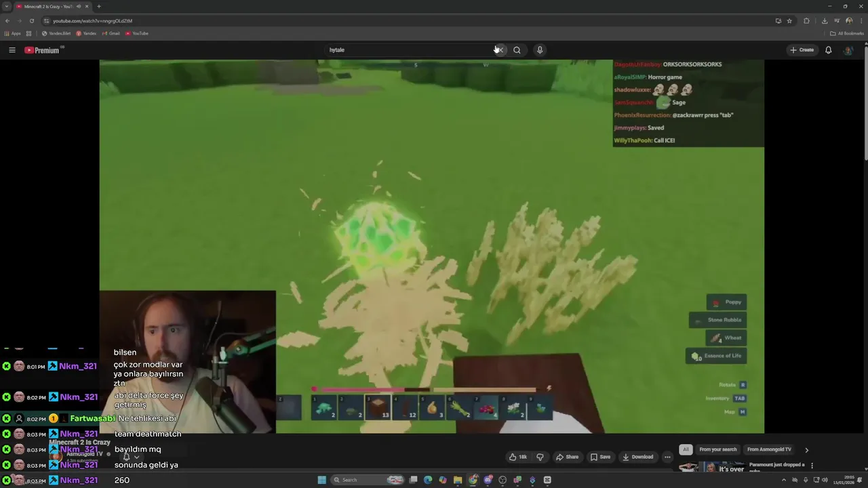Open the browser extensions puzzle icon
This screenshot has width=868, height=488.
click(x=806, y=20)
